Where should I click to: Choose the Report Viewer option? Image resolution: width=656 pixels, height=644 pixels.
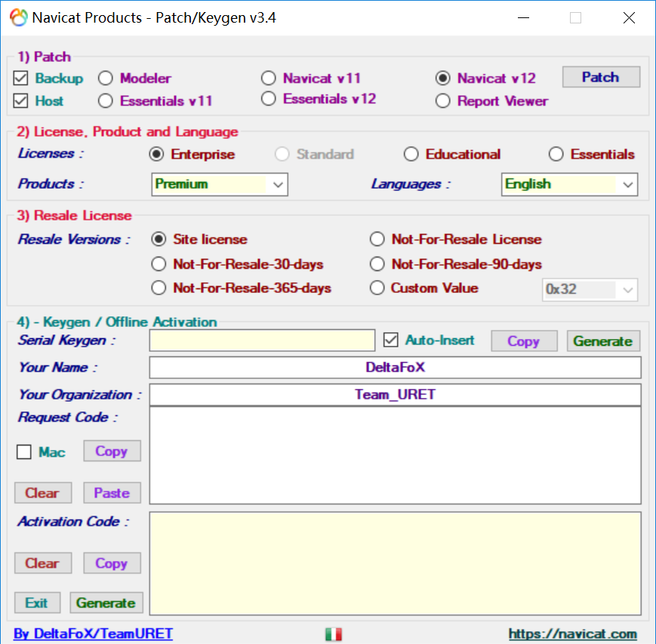(443, 100)
